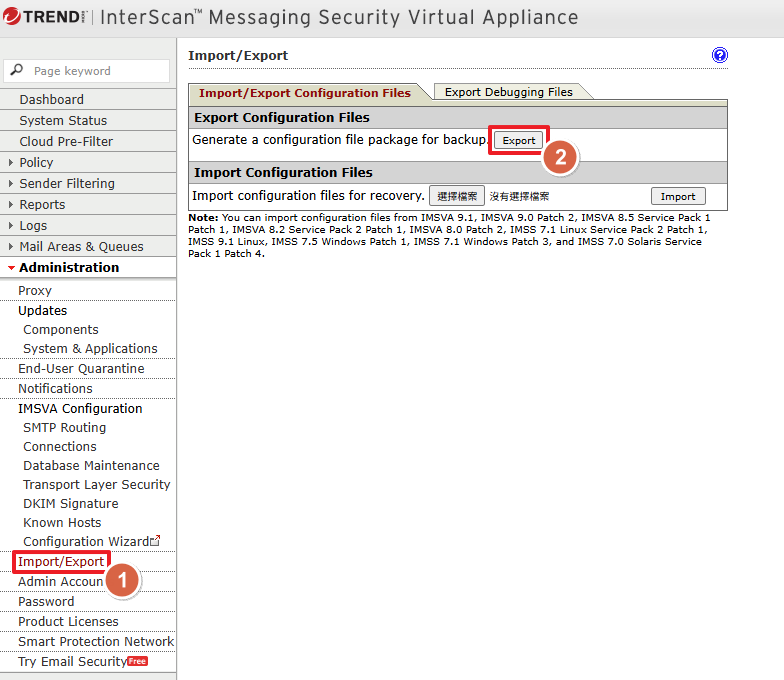Open Import/Export in sidebar
The image size is (784, 680).
(61, 562)
